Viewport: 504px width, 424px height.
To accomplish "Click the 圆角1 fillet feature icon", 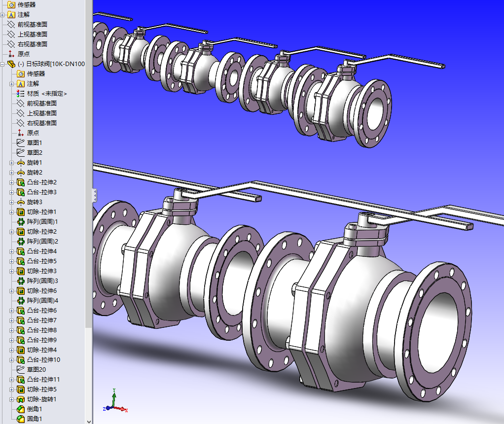I will (x=21, y=419).
